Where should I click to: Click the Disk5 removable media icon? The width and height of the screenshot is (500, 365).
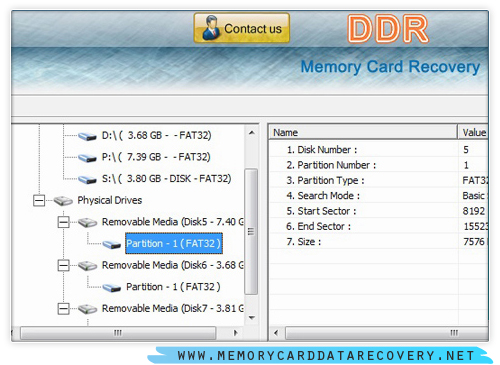[x=88, y=222]
